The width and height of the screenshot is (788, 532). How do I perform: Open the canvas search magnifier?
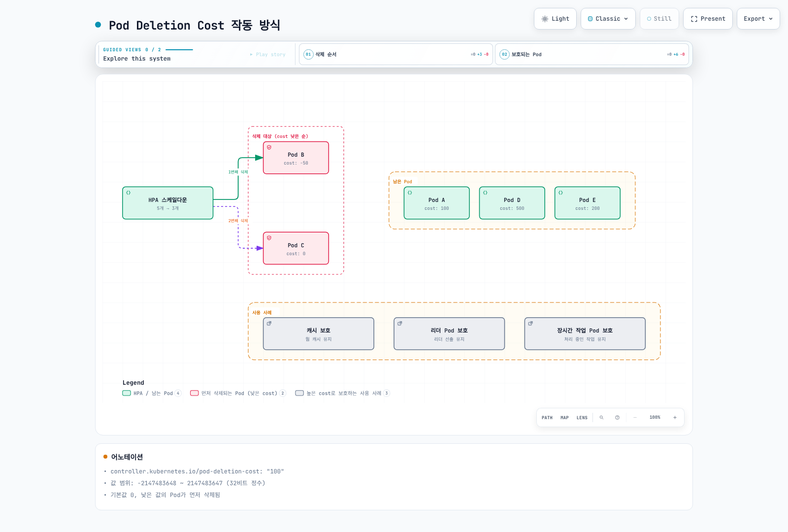pyautogui.click(x=601, y=418)
